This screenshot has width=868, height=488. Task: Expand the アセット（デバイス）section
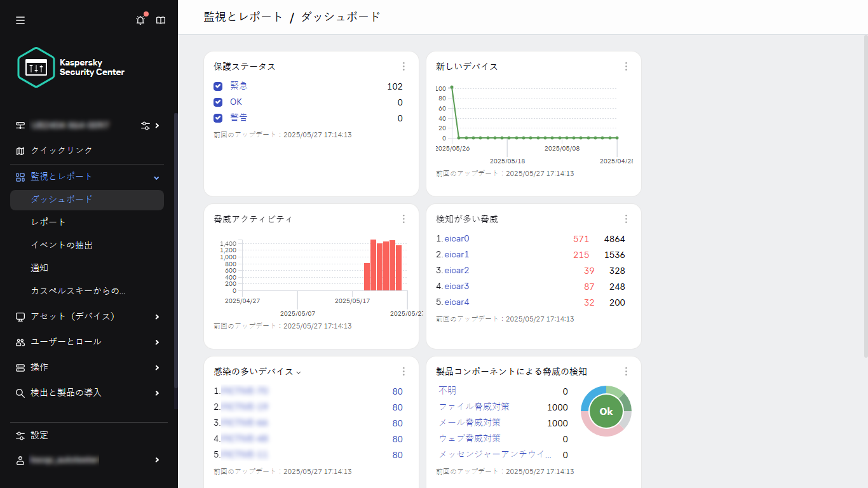[x=156, y=316]
